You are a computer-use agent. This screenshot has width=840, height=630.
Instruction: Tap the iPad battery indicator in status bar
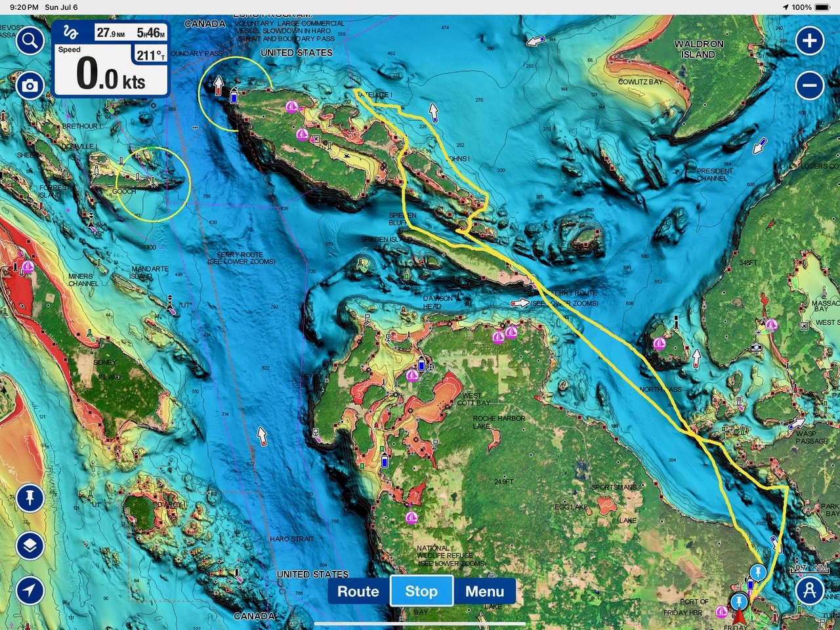pos(822,7)
